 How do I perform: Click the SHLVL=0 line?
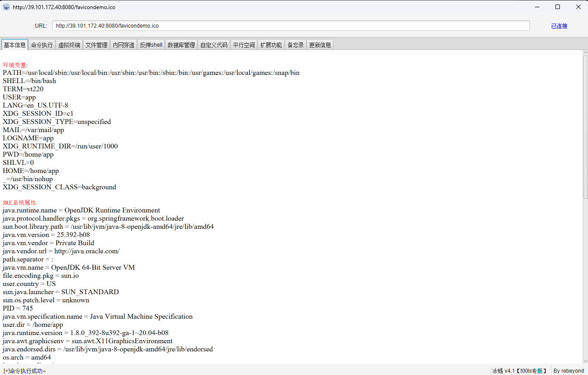click(18, 163)
